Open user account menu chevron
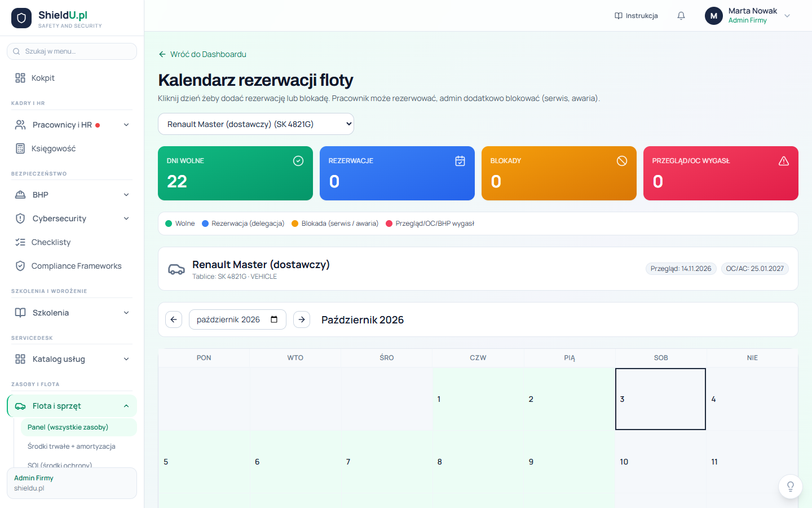The height and width of the screenshot is (508, 812). pyautogui.click(x=787, y=16)
